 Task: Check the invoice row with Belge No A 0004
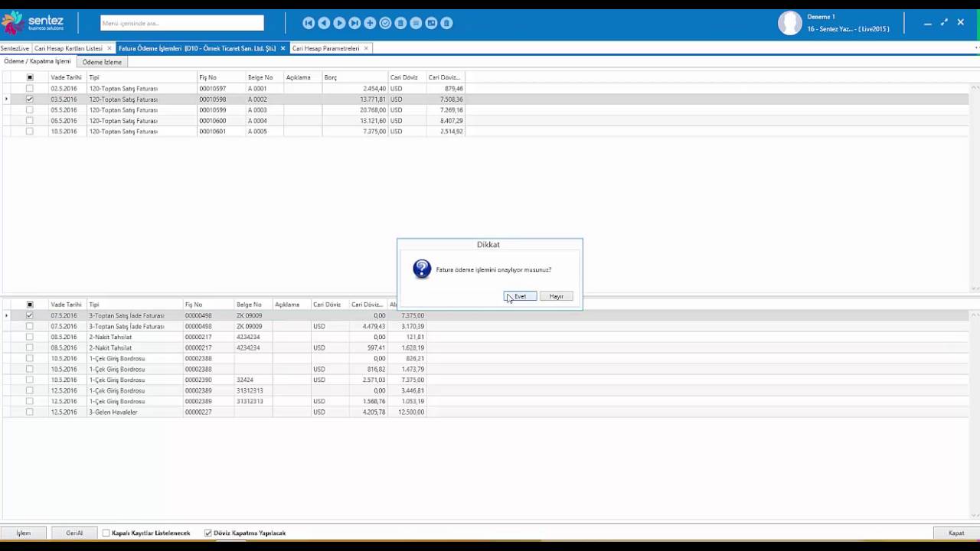(x=30, y=120)
